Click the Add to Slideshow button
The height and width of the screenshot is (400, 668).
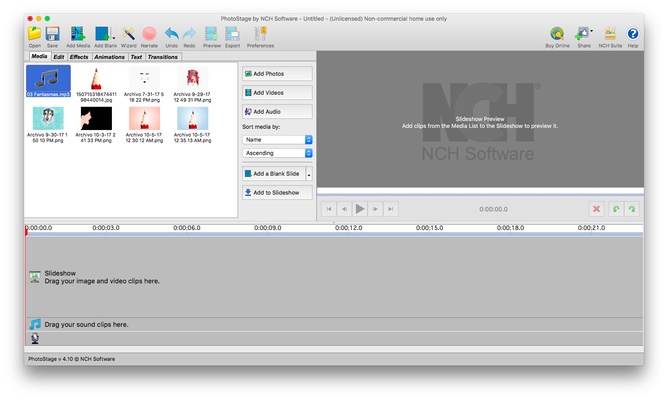(x=277, y=193)
